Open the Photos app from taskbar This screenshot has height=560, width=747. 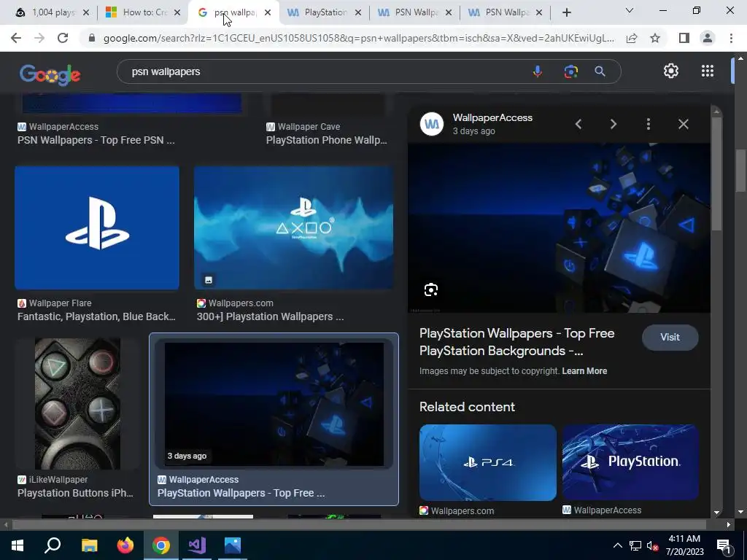(233, 545)
